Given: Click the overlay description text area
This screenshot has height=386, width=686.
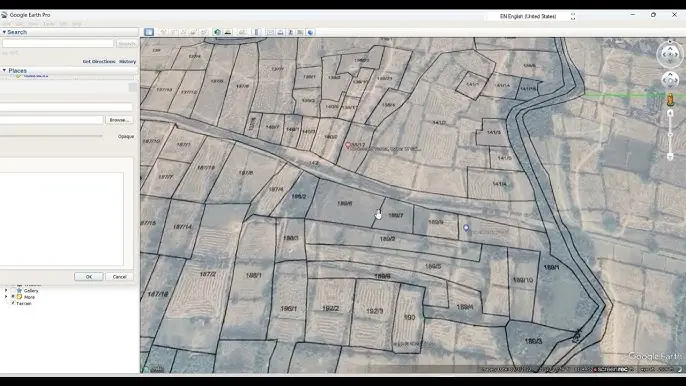Looking at the screenshot, I should (62, 219).
